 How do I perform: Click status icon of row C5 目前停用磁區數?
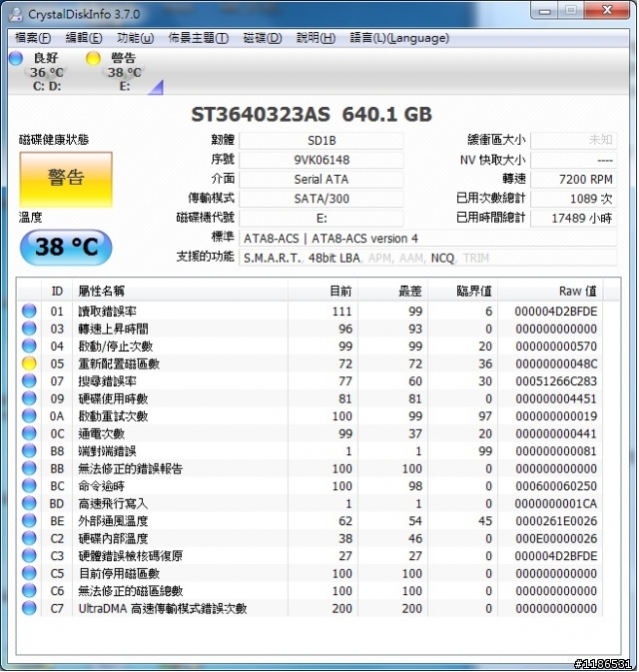coord(29,573)
